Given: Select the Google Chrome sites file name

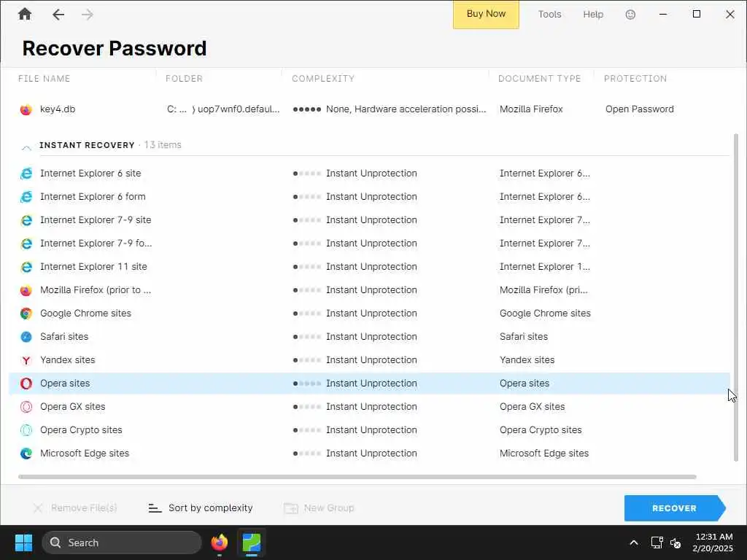Looking at the screenshot, I should click(x=86, y=314).
